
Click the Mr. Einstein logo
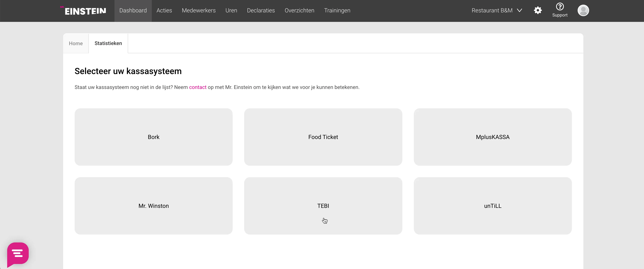[x=83, y=11]
